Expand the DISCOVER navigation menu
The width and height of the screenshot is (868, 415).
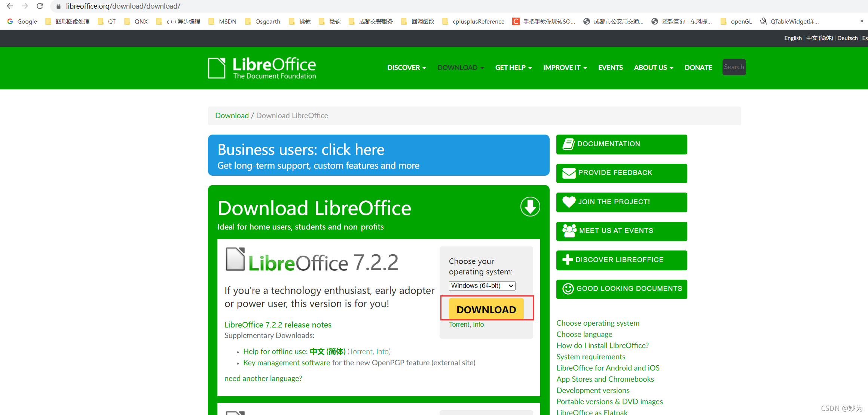click(x=406, y=68)
